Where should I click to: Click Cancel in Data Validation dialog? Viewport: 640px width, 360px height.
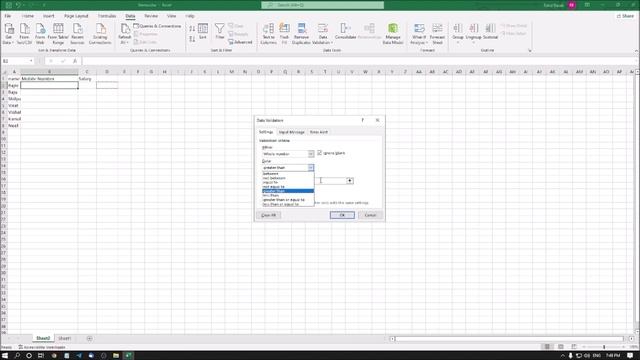[370, 215]
